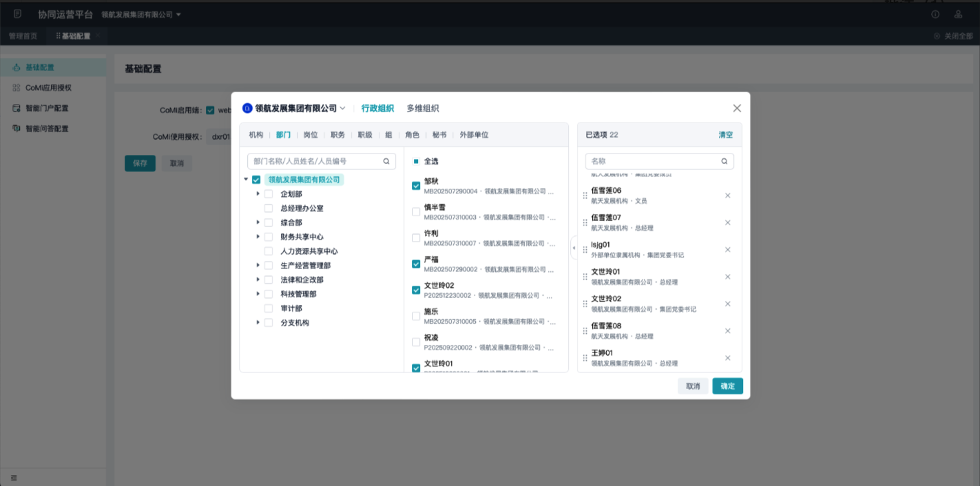This screenshot has width=980, height=486.
Task: Click drag handle beside 王婷01
Action: 585,358
